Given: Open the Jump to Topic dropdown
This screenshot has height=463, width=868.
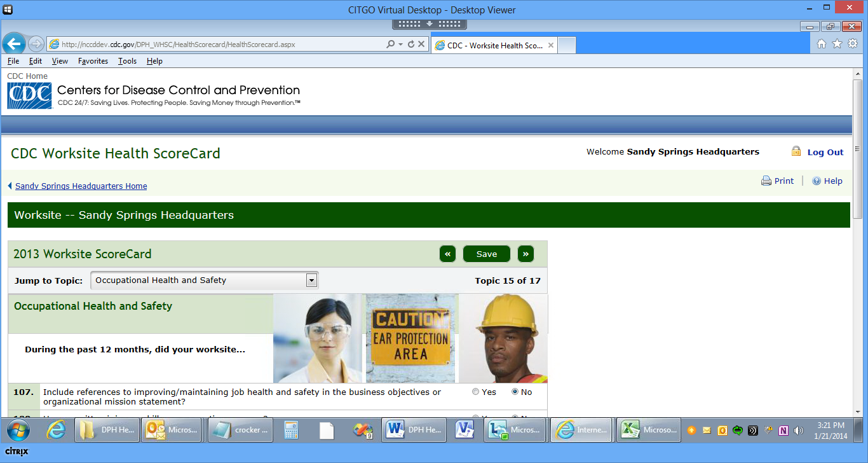Looking at the screenshot, I should [311, 280].
